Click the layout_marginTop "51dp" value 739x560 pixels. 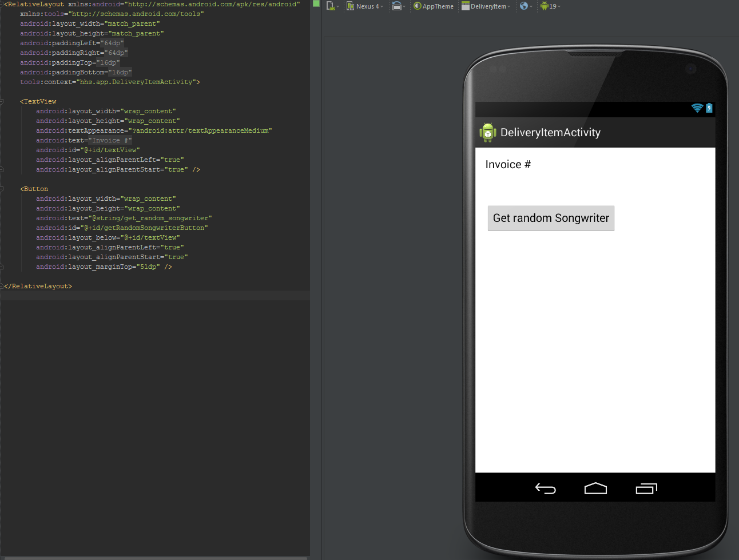(x=148, y=267)
